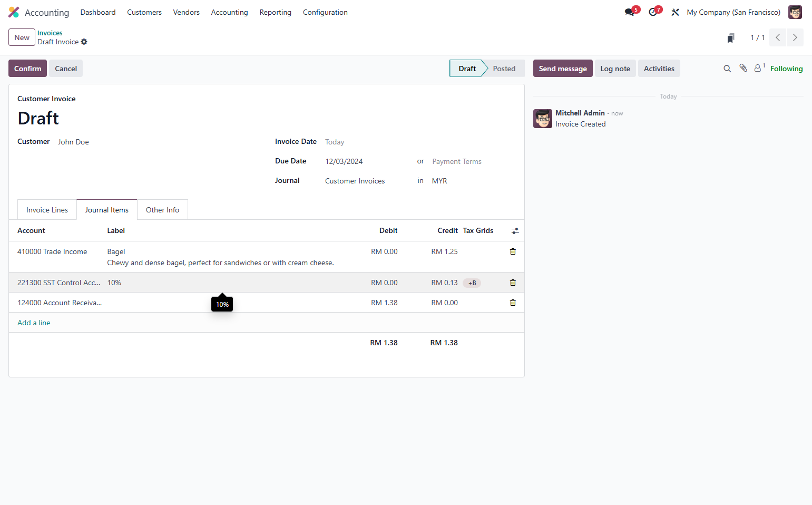The width and height of the screenshot is (812, 505).
Task: Delete the SST Control Account line
Action: tap(513, 283)
